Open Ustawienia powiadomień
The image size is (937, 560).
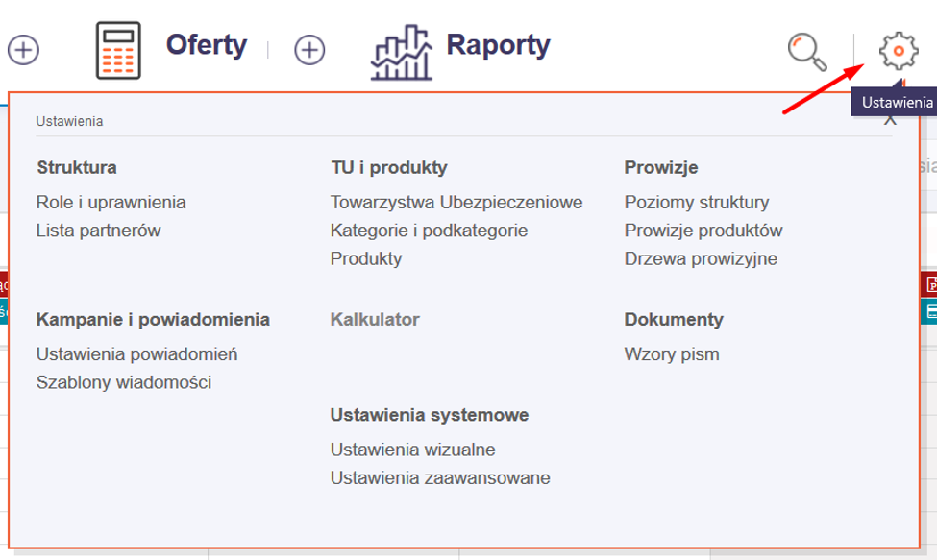(x=136, y=354)
